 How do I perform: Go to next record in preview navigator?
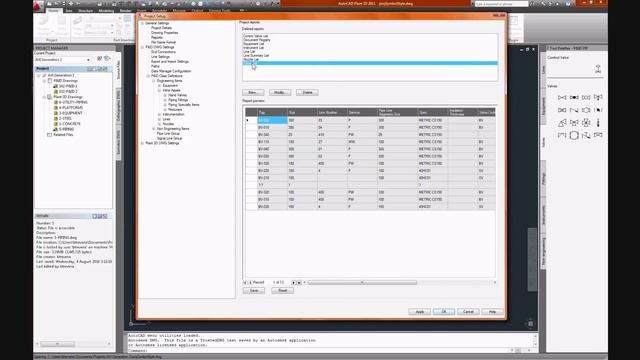[x=293, y=282]
